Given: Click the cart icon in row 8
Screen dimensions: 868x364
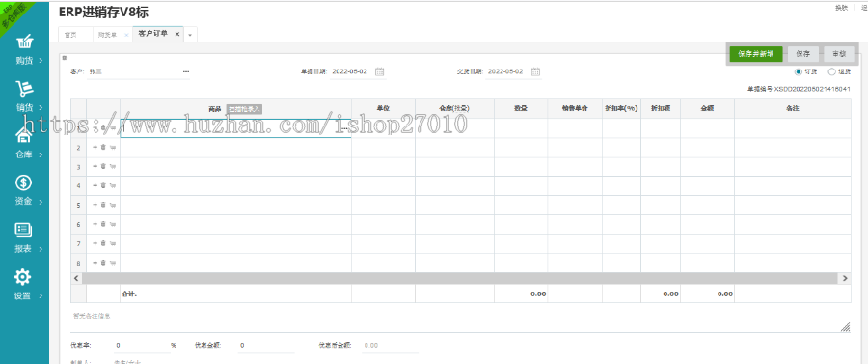Looking at the screenshot, I should point(113,263).
